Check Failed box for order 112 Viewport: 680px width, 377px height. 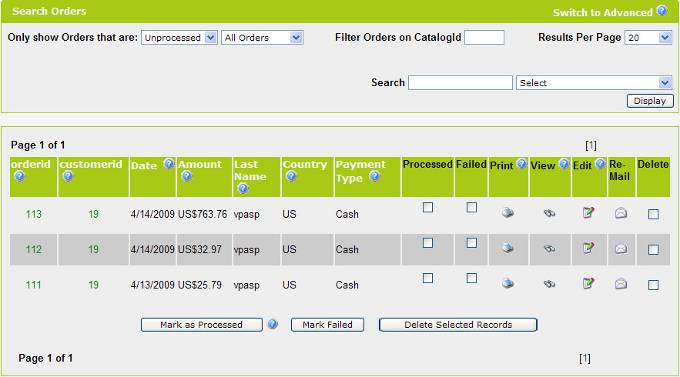[x=472, y=243]
